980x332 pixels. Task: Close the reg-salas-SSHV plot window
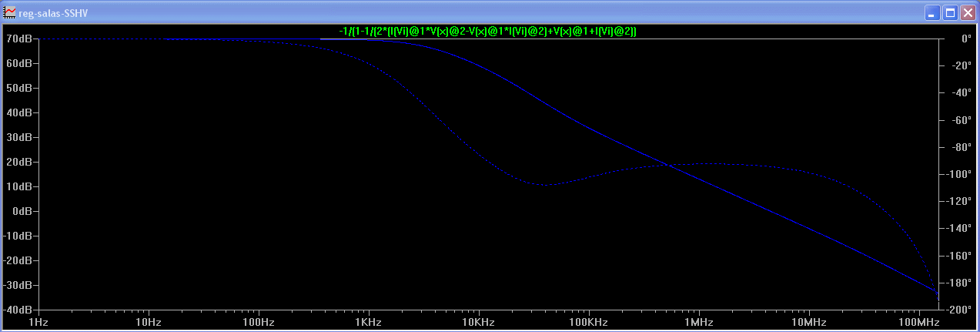[968, 12]
